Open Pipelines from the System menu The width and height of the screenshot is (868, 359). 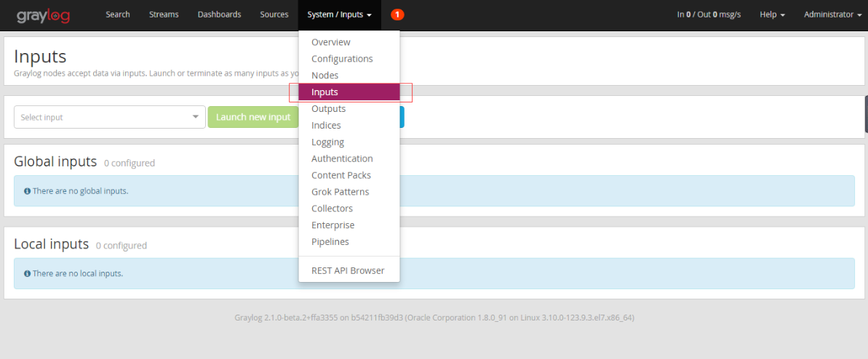349,242
